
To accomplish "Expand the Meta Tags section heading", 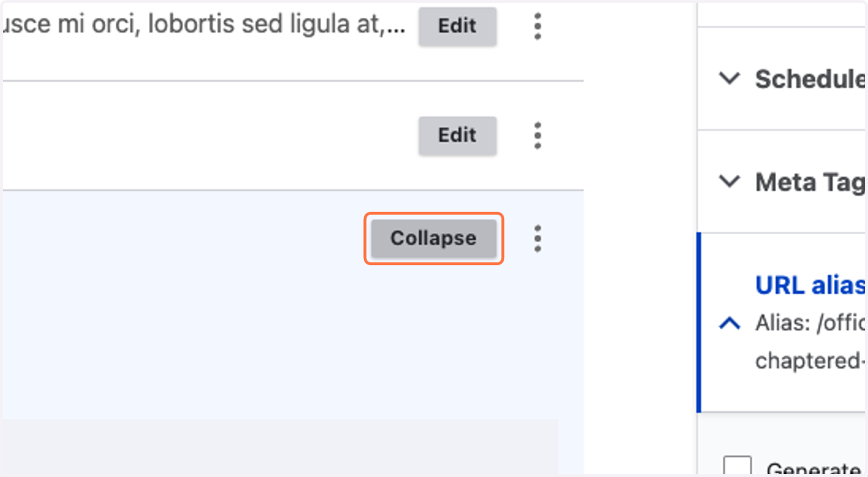I will [810, 182].
